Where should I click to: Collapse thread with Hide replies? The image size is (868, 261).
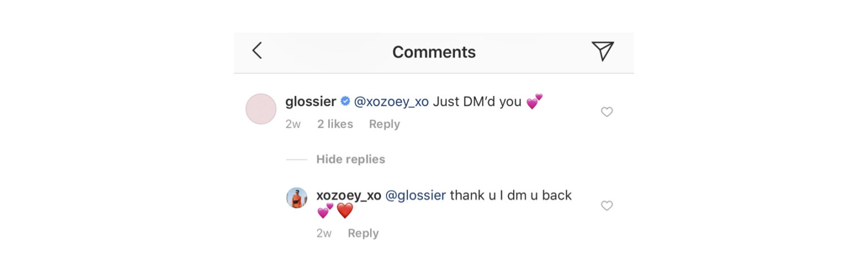coord(350,159)
